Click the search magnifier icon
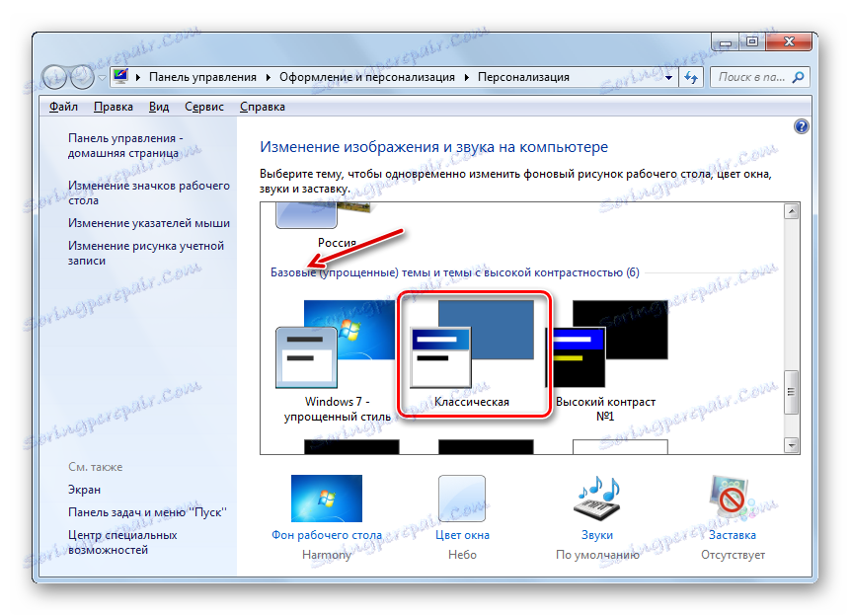Screen dimensions: 851x616 pos(798,77)
